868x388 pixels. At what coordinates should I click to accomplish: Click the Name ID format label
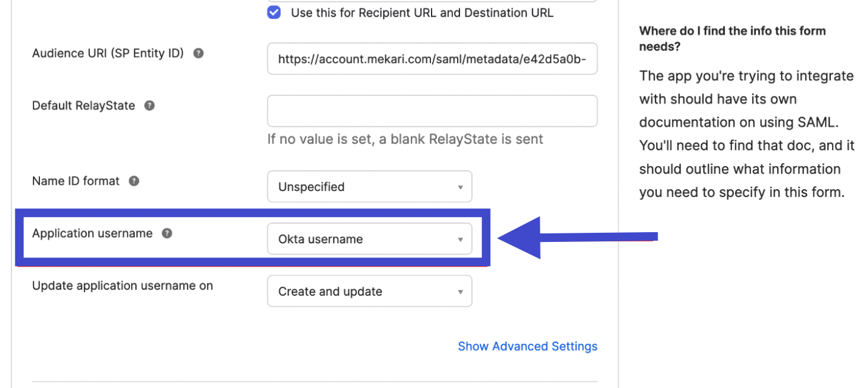[x=76, y=181]
